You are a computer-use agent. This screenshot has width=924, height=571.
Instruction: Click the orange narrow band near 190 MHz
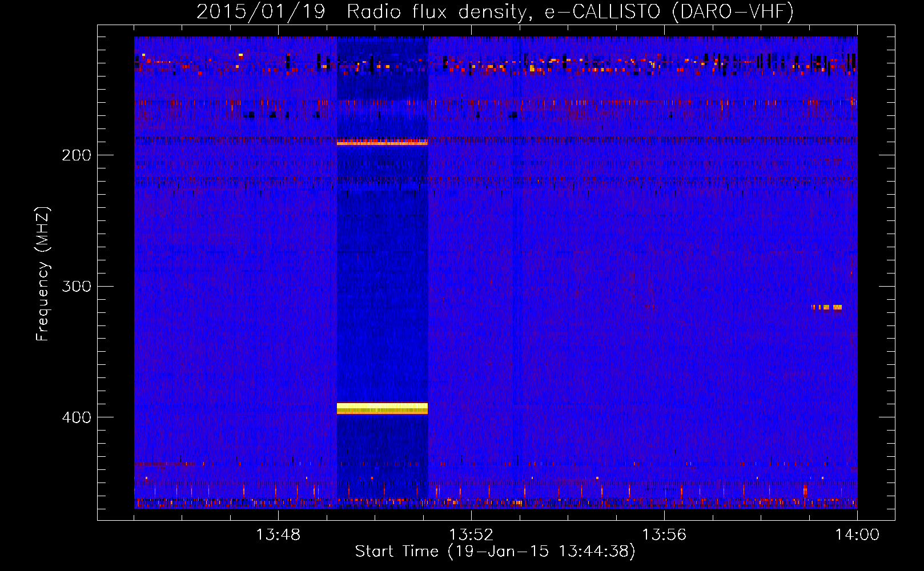[382, 143]
